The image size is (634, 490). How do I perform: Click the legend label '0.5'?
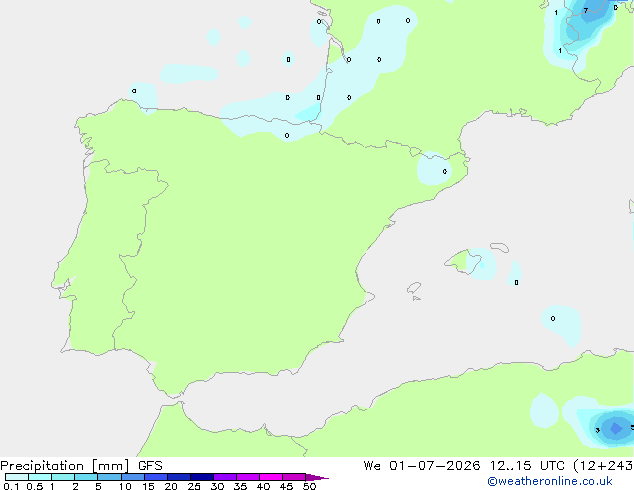34,486
